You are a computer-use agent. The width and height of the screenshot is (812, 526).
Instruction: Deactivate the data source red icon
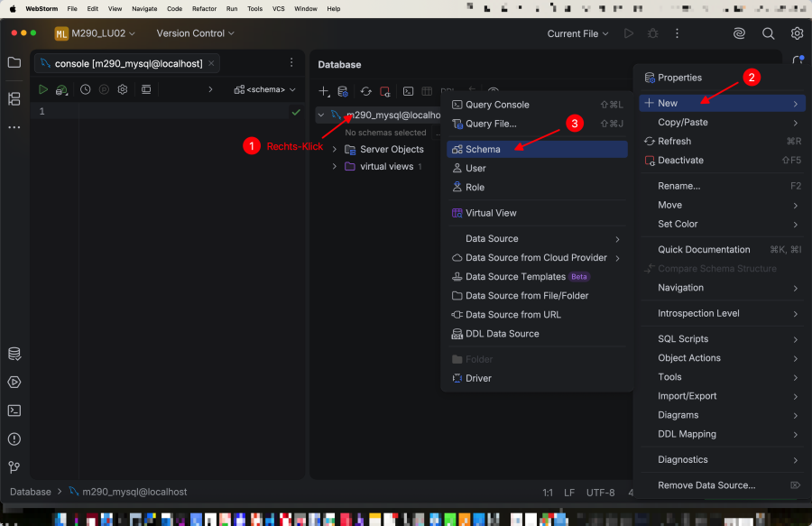click(x=384, y=92)
